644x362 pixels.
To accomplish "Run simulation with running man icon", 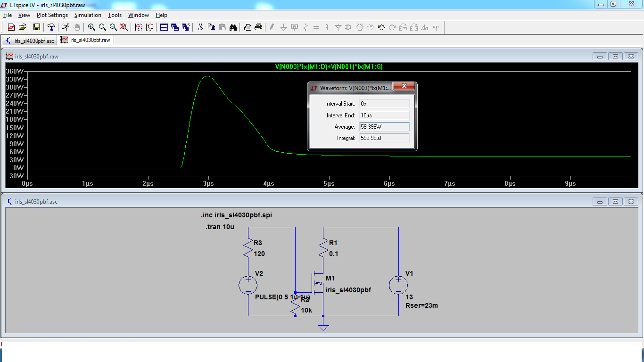I will tap(65, 27).
